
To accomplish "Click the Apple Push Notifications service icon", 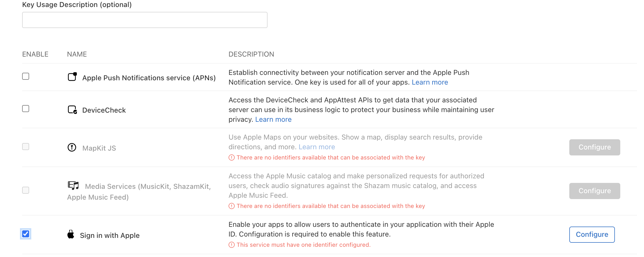I will coord(72,77).
